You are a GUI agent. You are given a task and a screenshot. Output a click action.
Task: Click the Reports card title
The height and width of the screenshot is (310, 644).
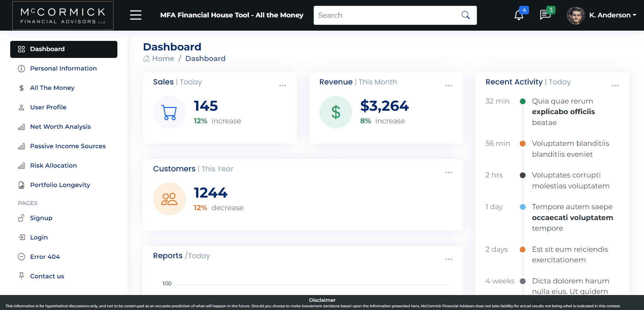click(x=168, y=255)
